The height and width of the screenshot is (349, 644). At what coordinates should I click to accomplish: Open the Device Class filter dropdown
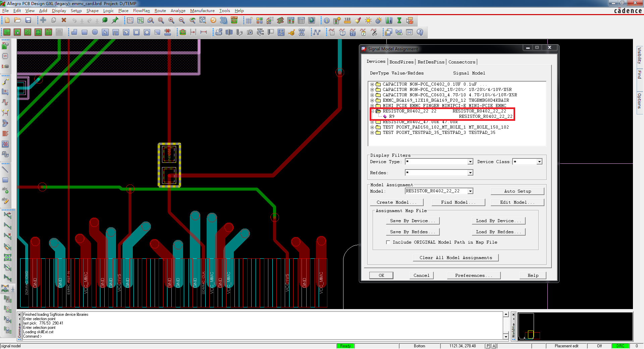point(539,162)
